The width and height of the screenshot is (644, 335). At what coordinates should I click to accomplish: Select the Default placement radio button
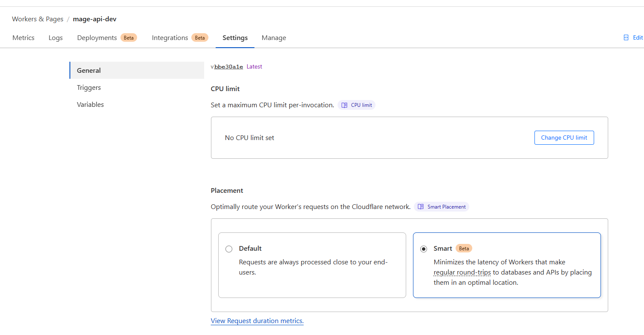coord(229,249)
